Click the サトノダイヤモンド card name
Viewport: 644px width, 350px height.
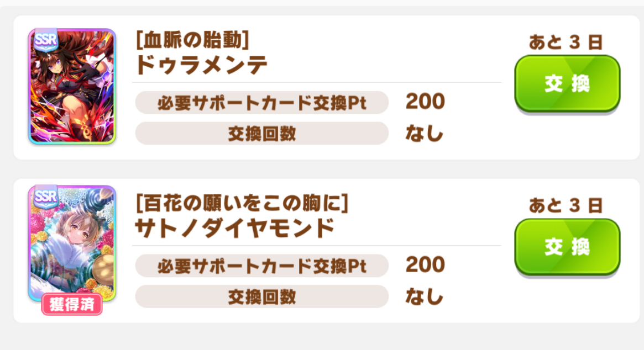[235, 228]
